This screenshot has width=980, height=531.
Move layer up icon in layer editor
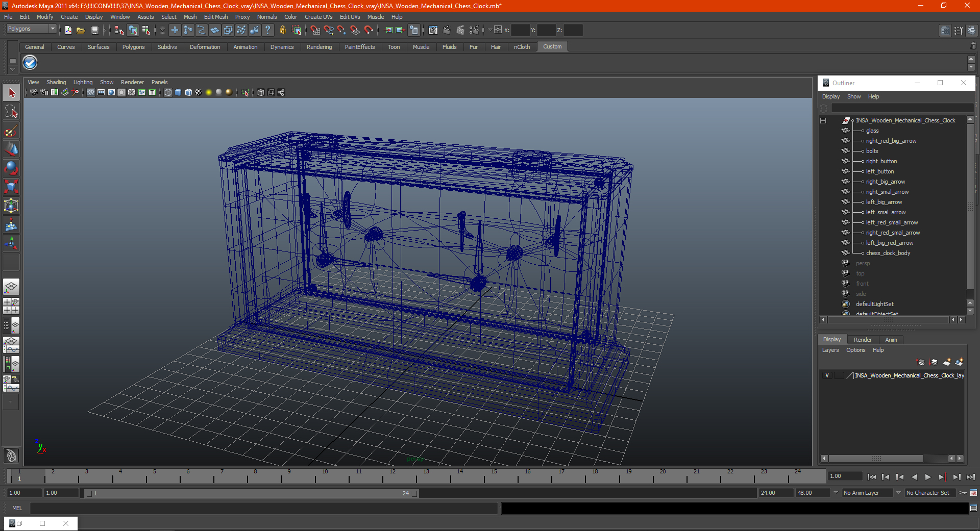(x=921, y=362)
